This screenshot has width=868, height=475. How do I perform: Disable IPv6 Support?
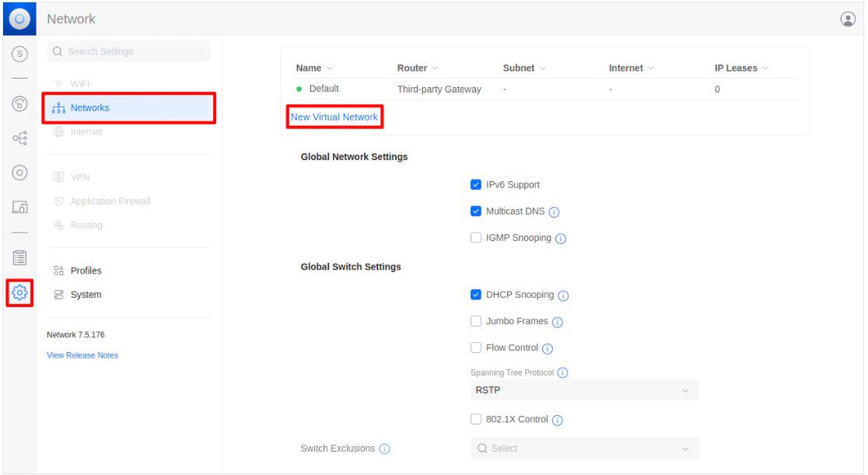click(x=476, y=184)
